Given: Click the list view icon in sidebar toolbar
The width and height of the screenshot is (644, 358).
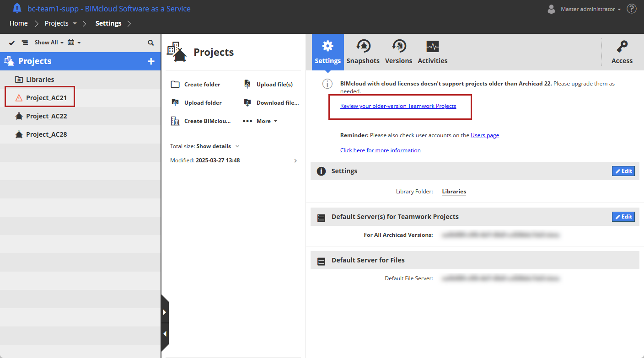Looking at the screenshot, I should [x=25, y=43].
